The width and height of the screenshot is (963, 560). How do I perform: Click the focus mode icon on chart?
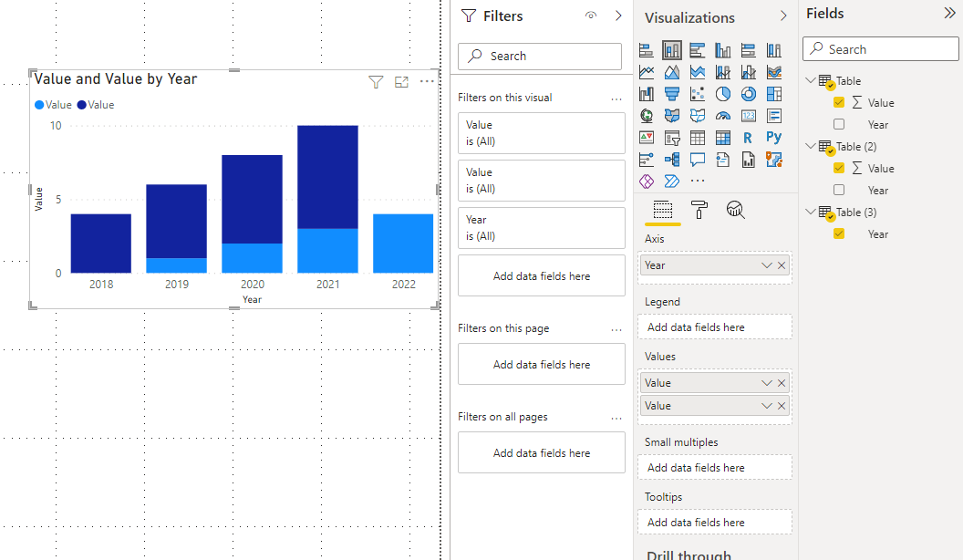click(401, 82)
